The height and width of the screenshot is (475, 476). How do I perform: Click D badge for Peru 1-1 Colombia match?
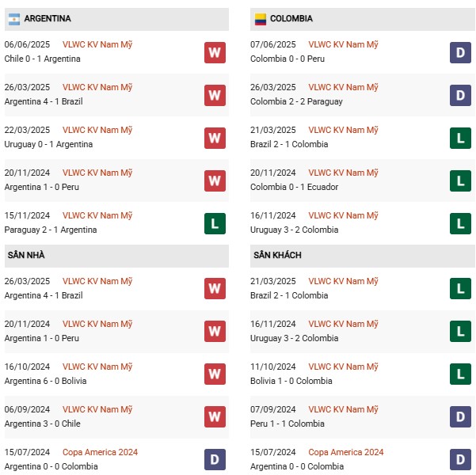(x=460, y=416)
